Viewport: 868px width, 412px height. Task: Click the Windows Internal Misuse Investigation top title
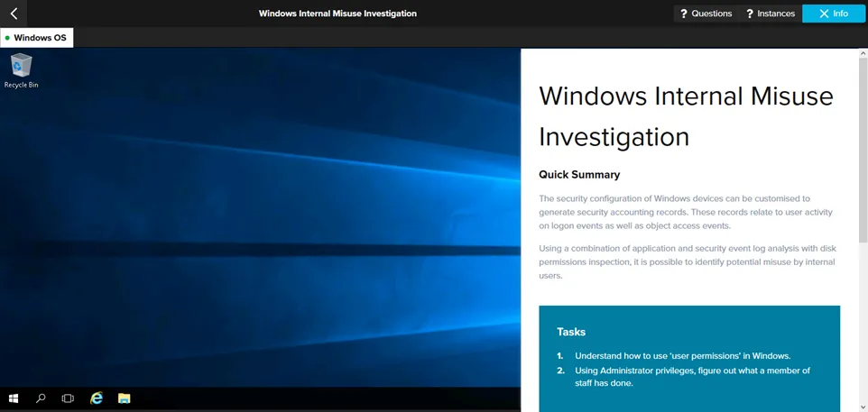337,14
